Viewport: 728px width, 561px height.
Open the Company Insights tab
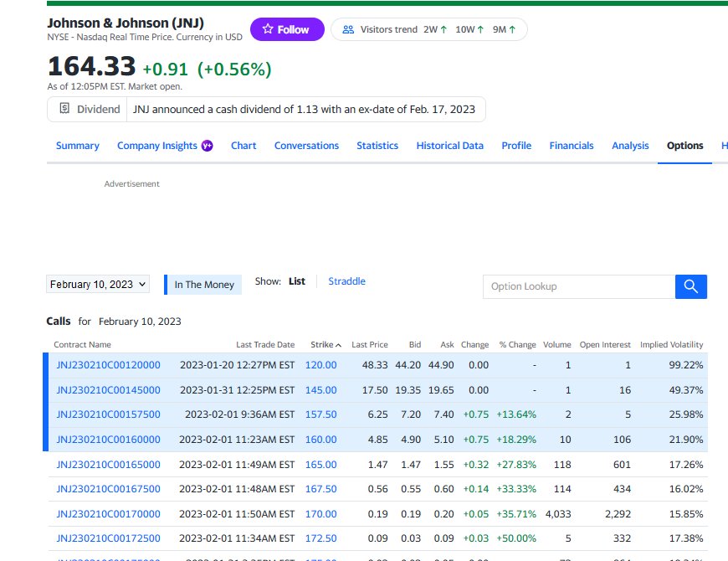(x=157, y=146)
